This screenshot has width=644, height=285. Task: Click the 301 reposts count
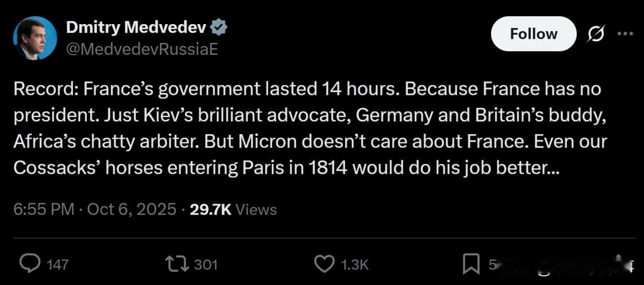pos(205,264)
